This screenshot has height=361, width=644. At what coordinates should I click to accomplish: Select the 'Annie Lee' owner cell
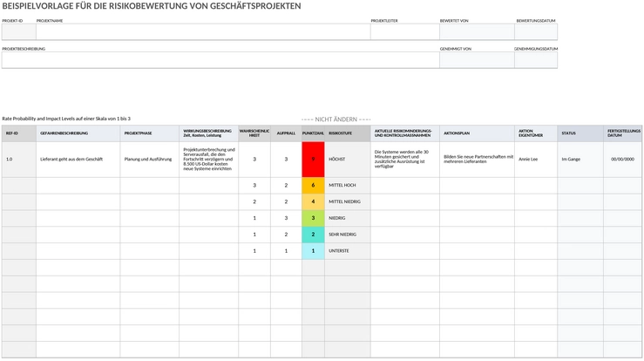tap(536, 160)
